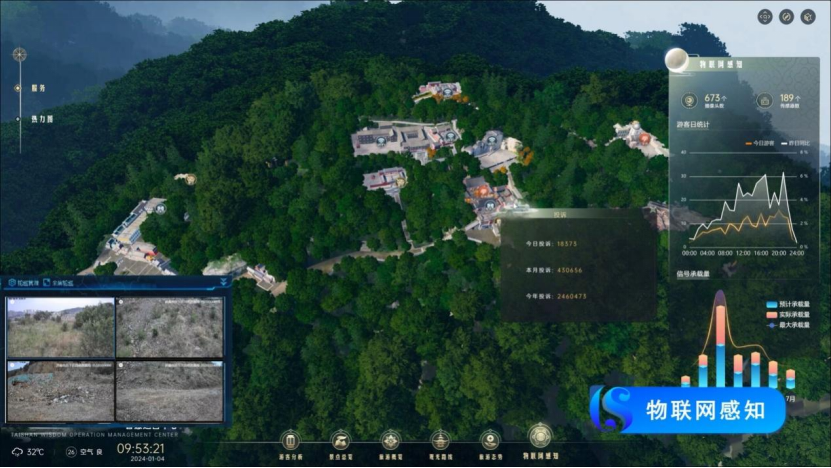Screen dimensions: 831x468
Task: Toggle the 最大承载量 line legend entry
Action: pyautogui.click(x=788, y=325)
